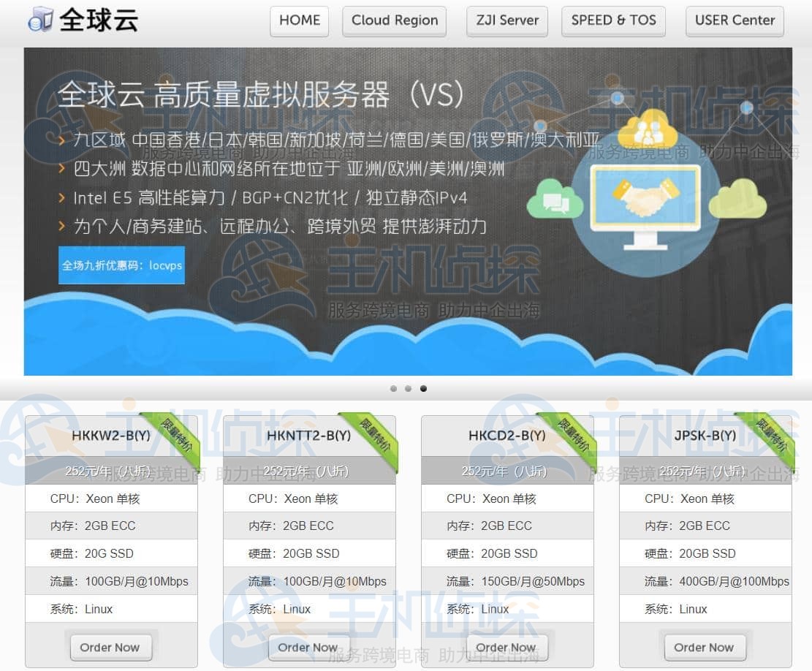The image size is (812, 671).
Task: Click Order Now under the HKKW2-B(Y) plan
Action: coord(110,647)
